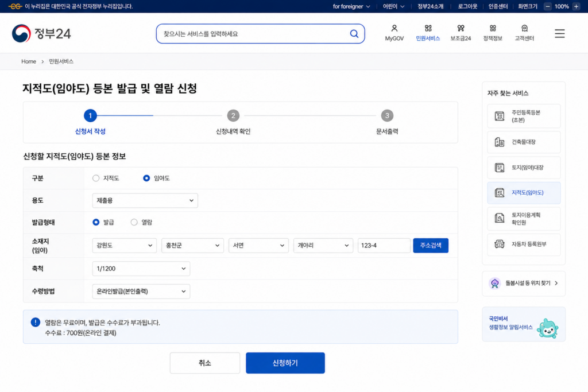Select 임야도 radio option
Image resolution: width=588 pixels, height=392 pixels.
click(x=146, y=178)
